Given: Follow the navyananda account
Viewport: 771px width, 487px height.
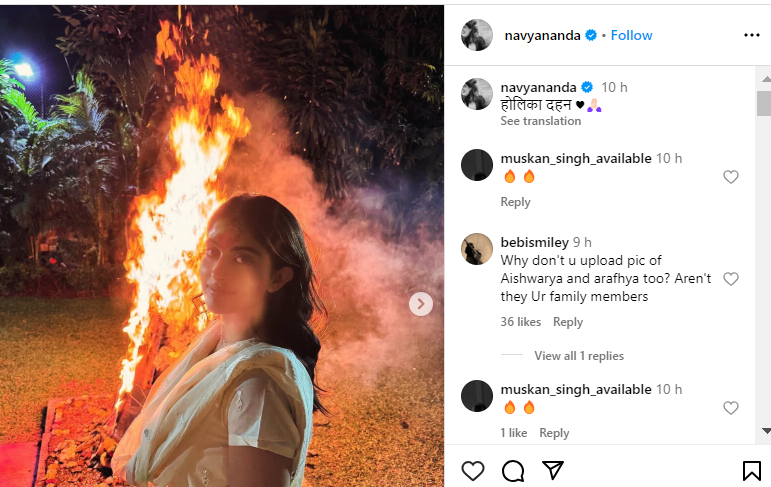Looking at the screenshot, I should [x=631, y=35].
